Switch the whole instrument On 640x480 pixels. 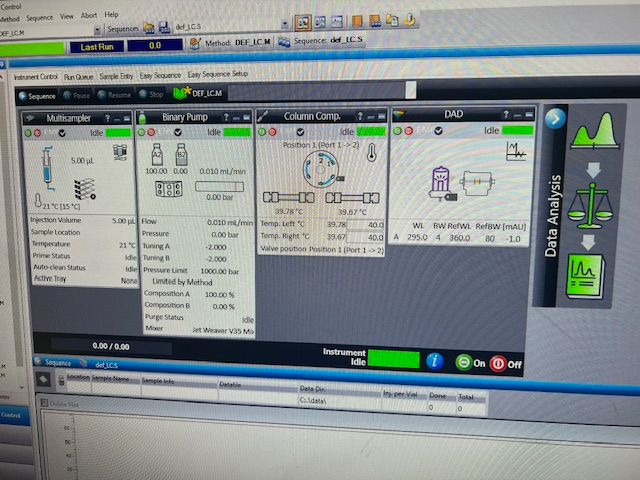point(470,362)
